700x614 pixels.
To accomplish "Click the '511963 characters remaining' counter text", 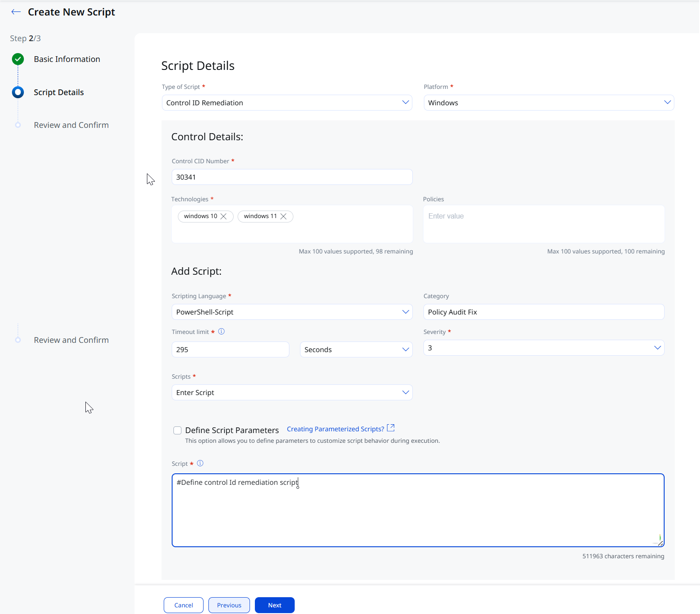I will 623,556.
